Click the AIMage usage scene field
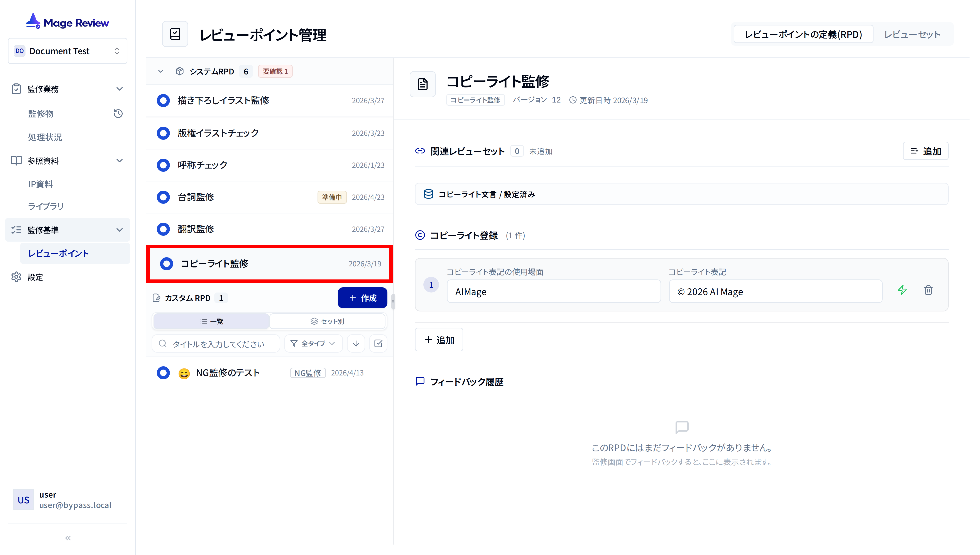Image resolution: width=980 pixels, height=555 pixels. point(554,291)
